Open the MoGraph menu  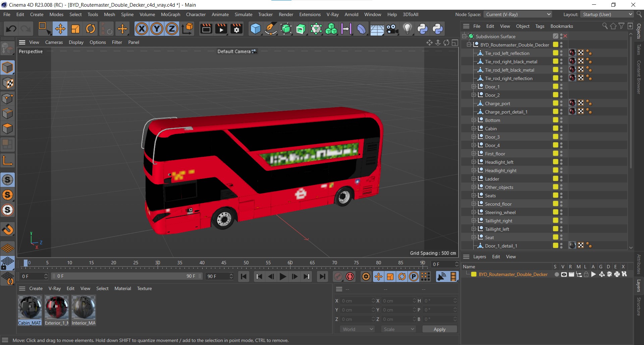coord(170,14)
